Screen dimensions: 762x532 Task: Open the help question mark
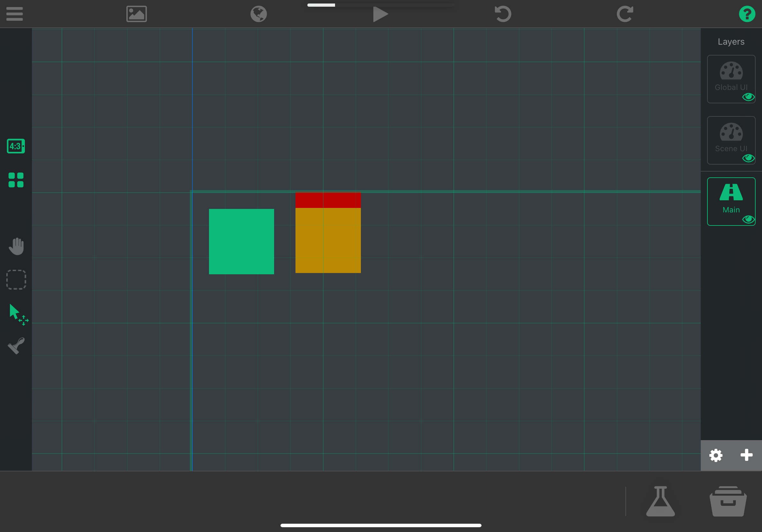[747, 14]
